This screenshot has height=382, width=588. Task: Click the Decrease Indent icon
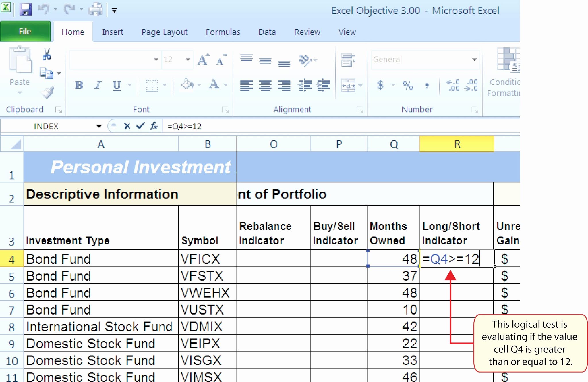[305, 86]
